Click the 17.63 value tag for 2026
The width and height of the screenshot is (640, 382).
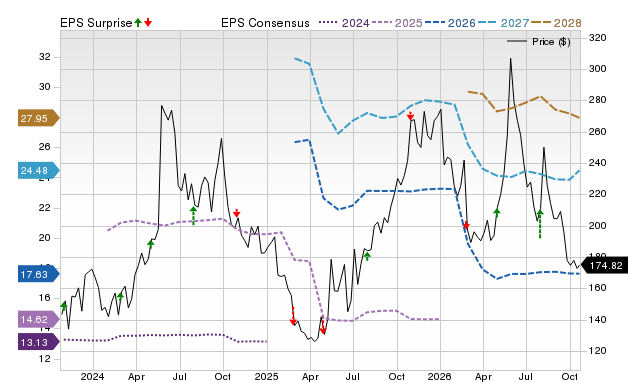pos(38,274)
